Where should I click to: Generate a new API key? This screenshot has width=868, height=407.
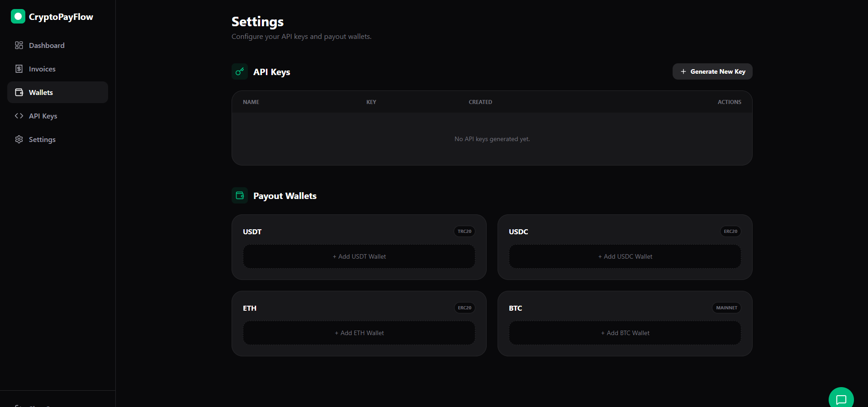[712, 71]
